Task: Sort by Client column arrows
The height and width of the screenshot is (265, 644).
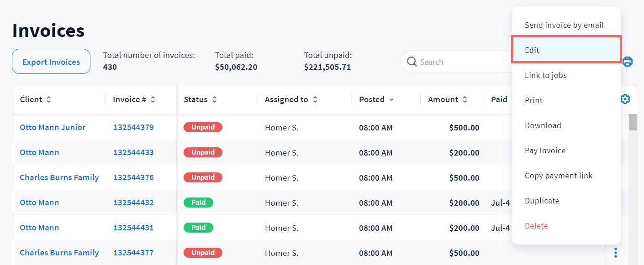Action: coord(49,99)
